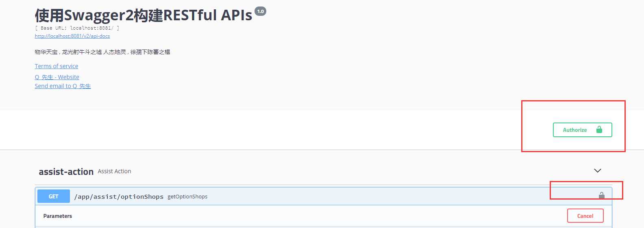Click the 1.0 version badge
Screen dimensions: 644x228
click(260, 11)
